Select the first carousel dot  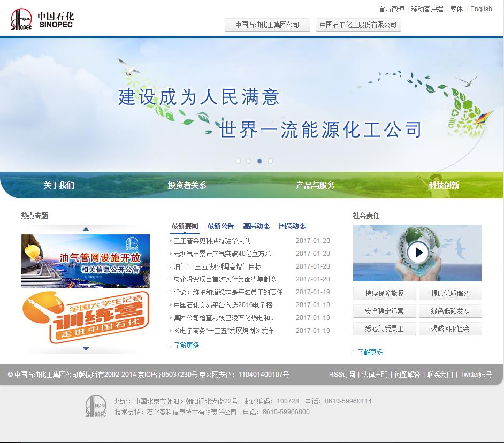(238, 161)
